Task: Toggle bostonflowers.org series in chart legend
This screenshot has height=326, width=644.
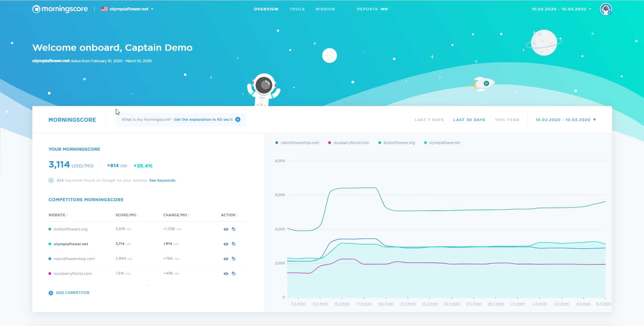Action: [397, 143]
